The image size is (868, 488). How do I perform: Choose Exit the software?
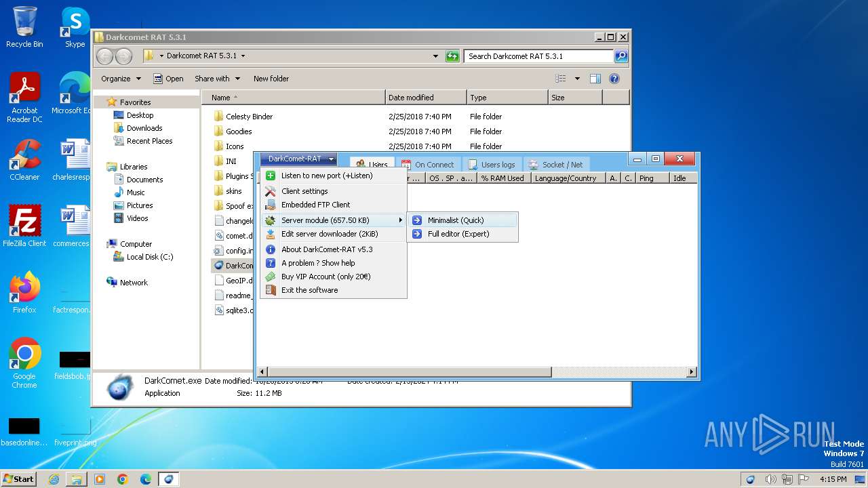pyautogui.click(x=334, y=290)
